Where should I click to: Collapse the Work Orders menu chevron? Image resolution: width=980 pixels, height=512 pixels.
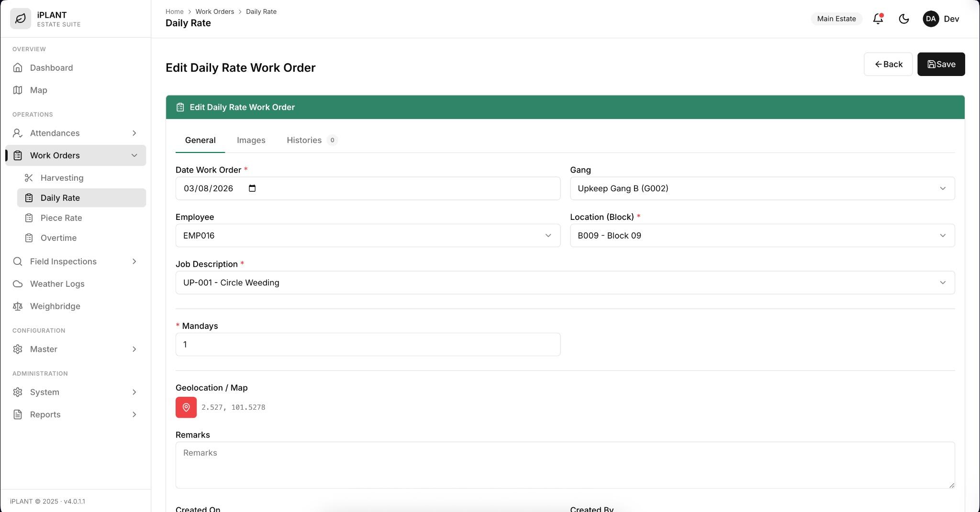[134, 155]
